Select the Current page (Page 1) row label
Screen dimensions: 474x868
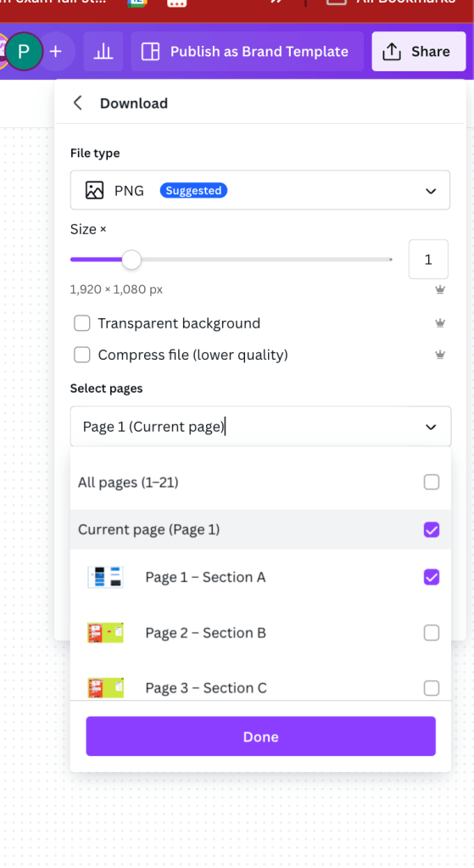point(148,529)
